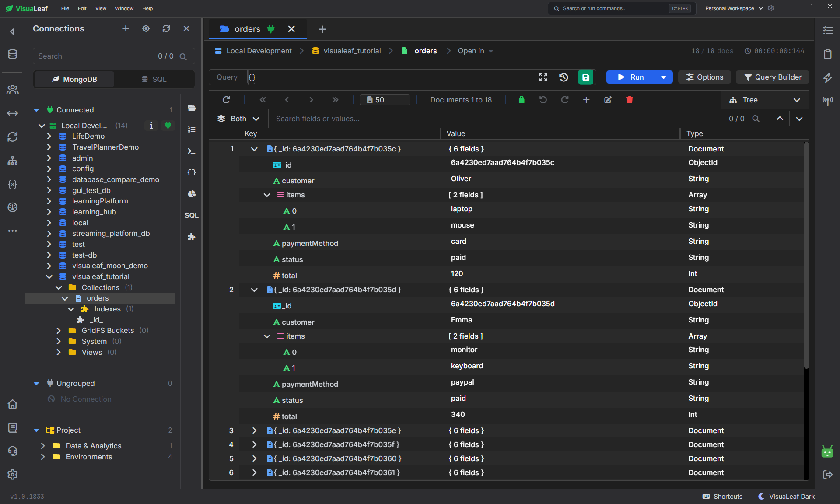Open the Open in dropdown
Screen dimensions: 840x504
pyautogui.click(x=475, y=51)
